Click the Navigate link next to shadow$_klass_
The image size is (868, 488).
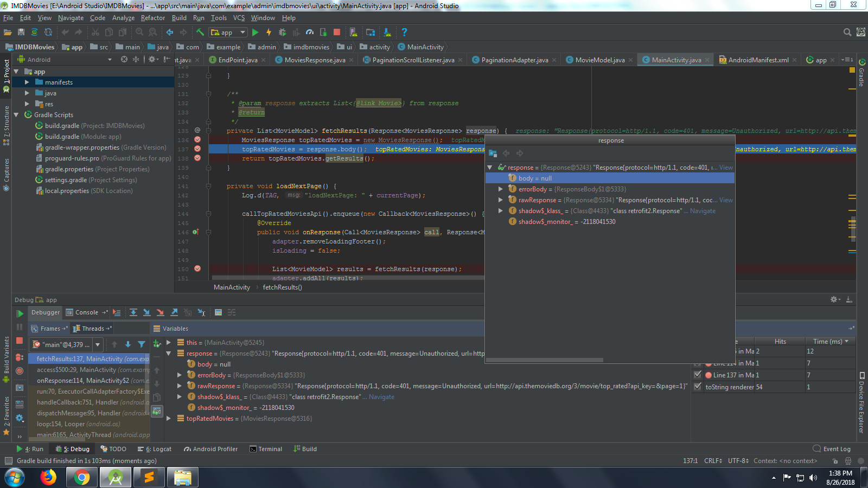pyautogui.click(x=702, y=211)
